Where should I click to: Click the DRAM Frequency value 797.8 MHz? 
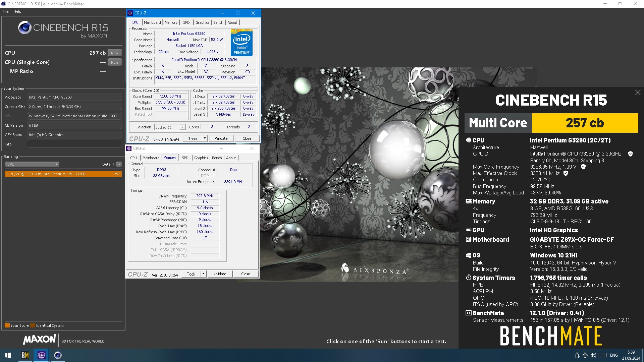[205, 196]
